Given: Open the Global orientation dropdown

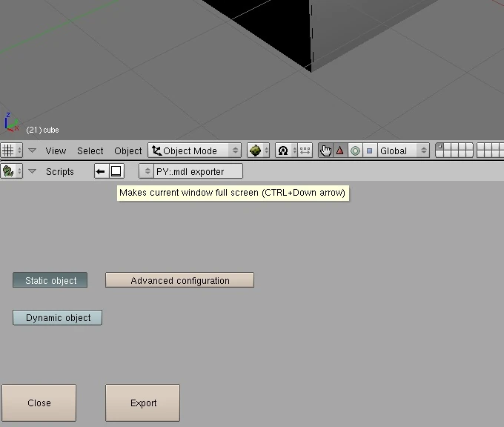Looking at the screenshot, I should coord(404,150).
